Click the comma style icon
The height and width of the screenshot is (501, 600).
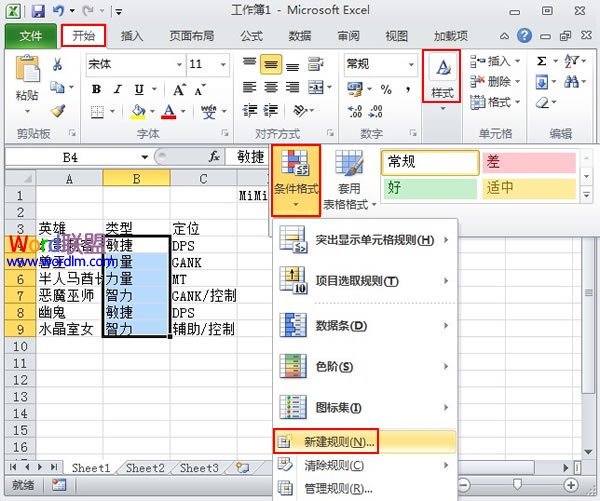[x=408, y=90]
